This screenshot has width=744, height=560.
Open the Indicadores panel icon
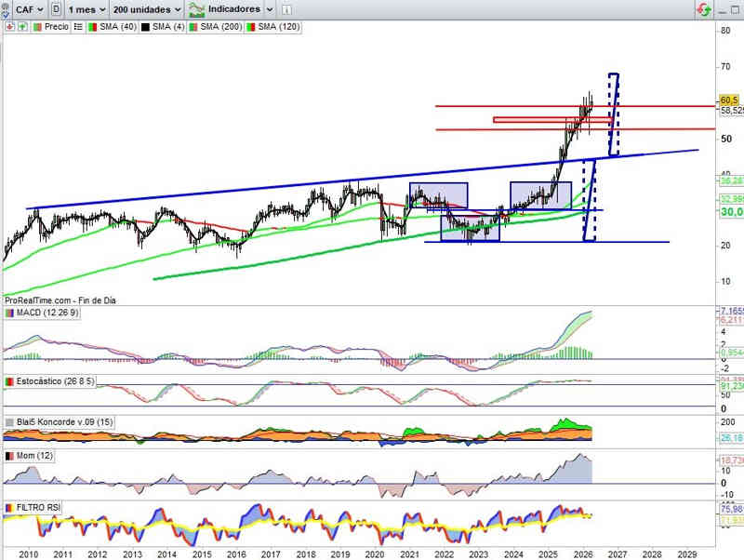point(197,8)
